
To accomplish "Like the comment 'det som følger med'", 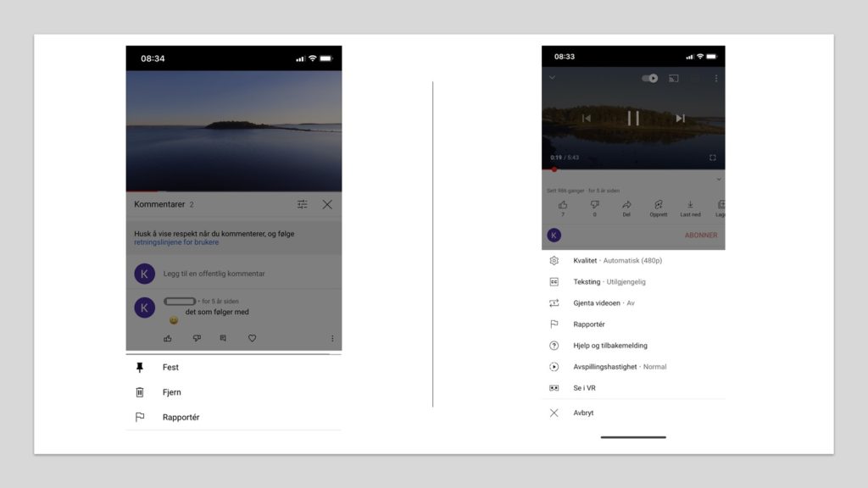I will [168, 338].
